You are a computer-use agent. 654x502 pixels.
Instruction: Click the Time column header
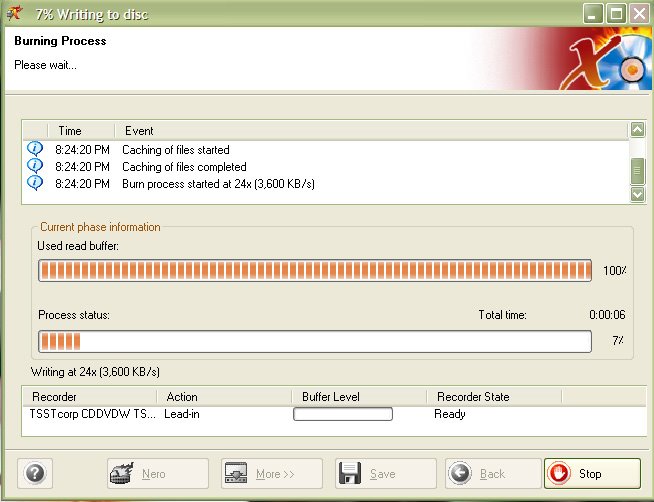coord(81,131)
